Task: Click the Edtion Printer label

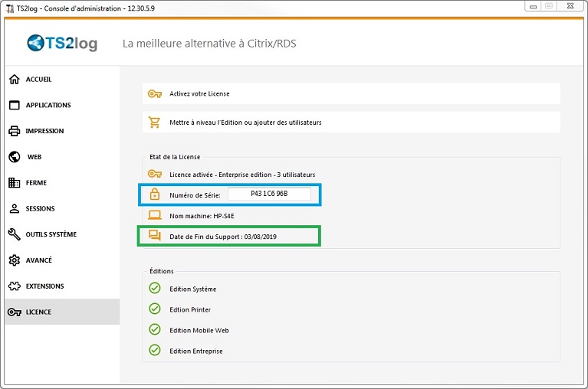Action: pos(190,309)
